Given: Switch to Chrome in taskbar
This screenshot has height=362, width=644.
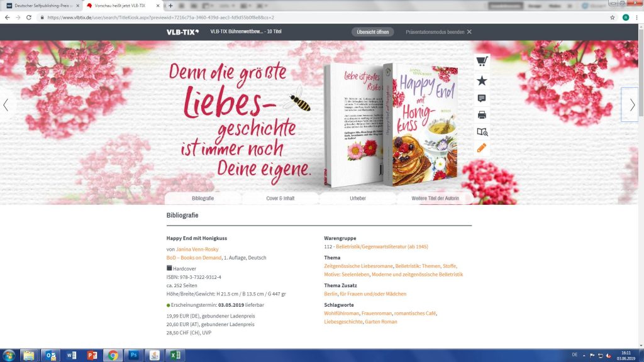Looking at the screenshot, I should point(113,356).
